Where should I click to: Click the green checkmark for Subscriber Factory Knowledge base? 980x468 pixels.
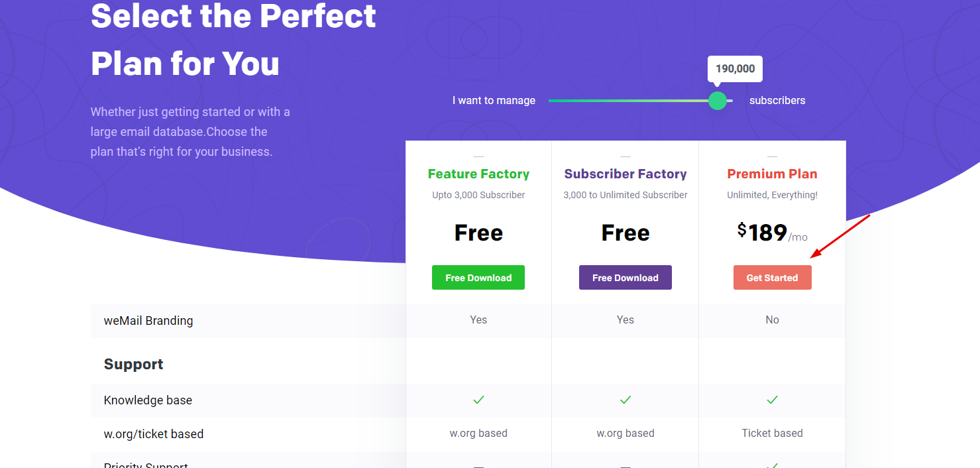tap(625, 400)
